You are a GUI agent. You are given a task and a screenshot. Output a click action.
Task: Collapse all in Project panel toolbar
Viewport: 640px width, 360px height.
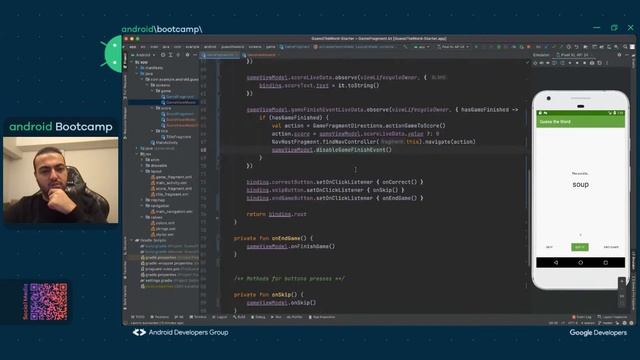[x=178, y=55]
